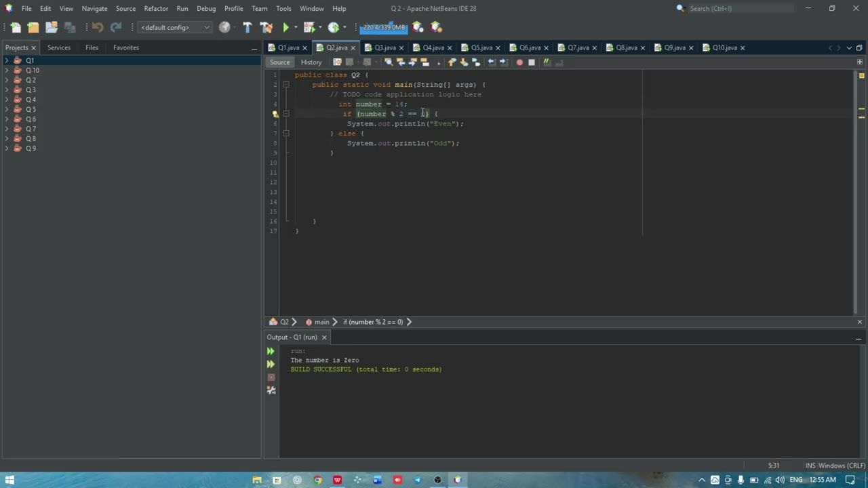
Task: Stop macro recording square icon
Action: pos(532,62)
